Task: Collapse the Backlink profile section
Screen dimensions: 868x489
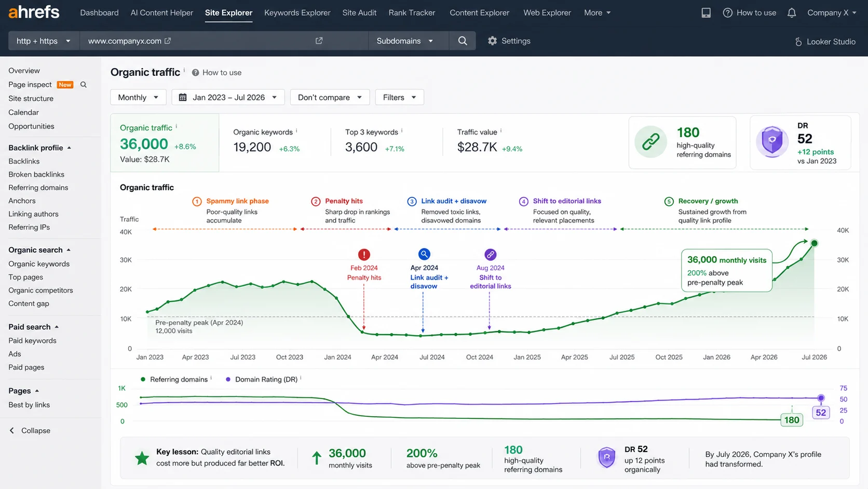Action: pyautogui.click(x=39, y=148)
